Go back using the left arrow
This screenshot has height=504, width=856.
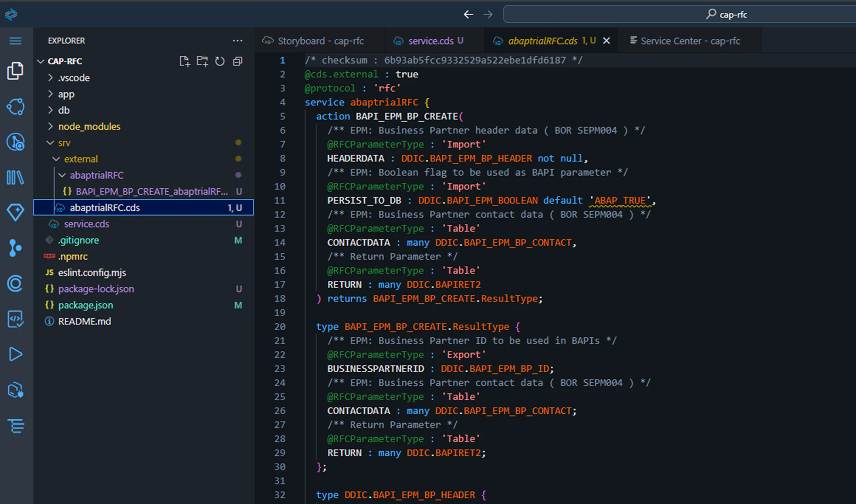tap(468, 15)
